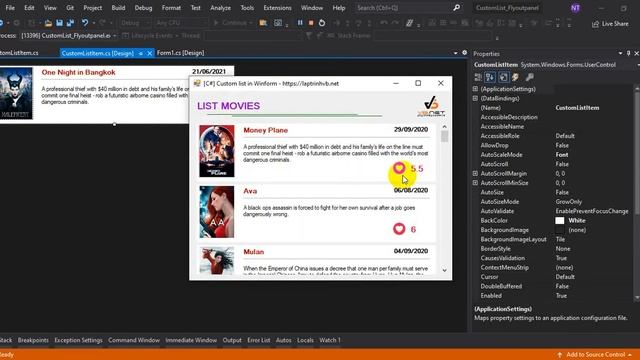Show Properties page icon in Properties panel
This screenshot has height=360, width=640.
pos(503,77)
